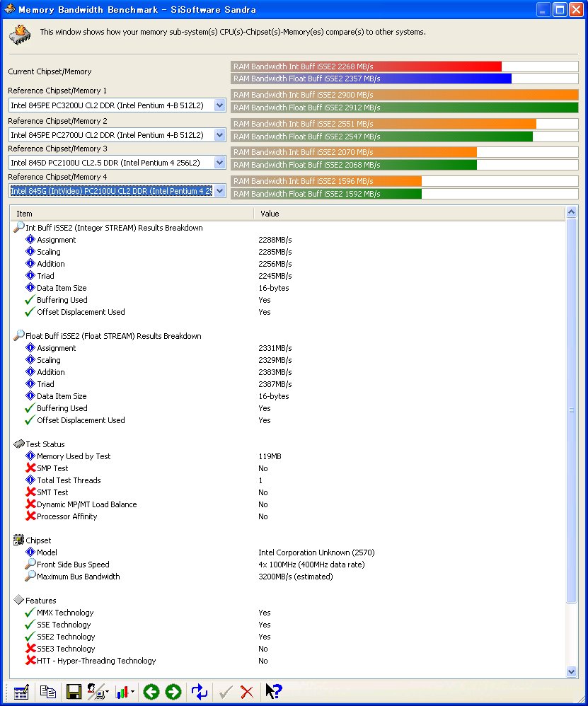Click the green Float Buff 2547 MB/s bar
Screen dimensions: 588x706
pos(382,137)
